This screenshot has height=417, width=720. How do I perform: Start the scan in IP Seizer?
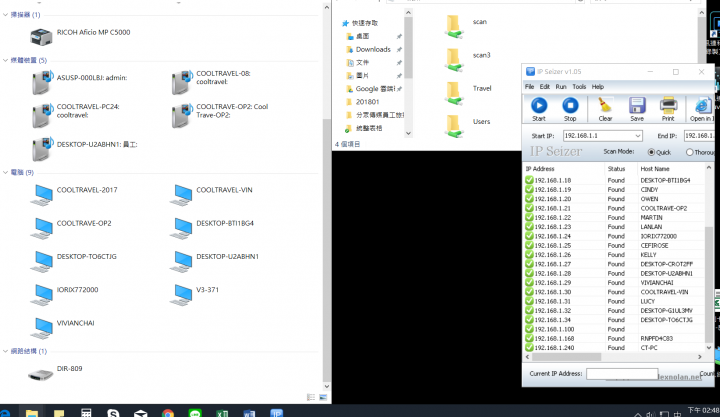click(x=539, y=109)
